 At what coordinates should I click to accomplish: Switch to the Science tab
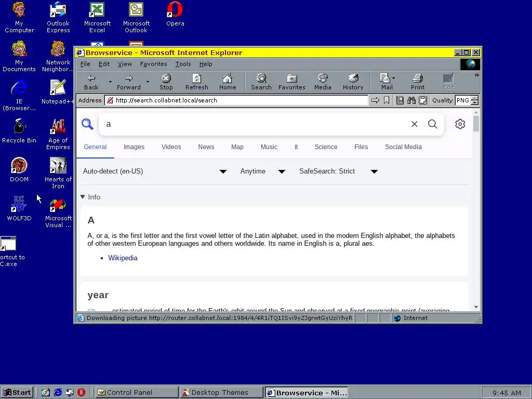pyautogui.click(x=326, y=147)
